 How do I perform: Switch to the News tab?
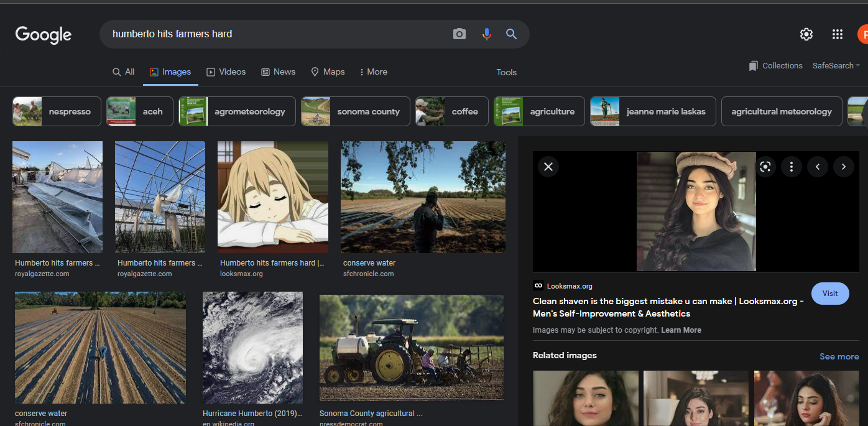pos(278,72)
